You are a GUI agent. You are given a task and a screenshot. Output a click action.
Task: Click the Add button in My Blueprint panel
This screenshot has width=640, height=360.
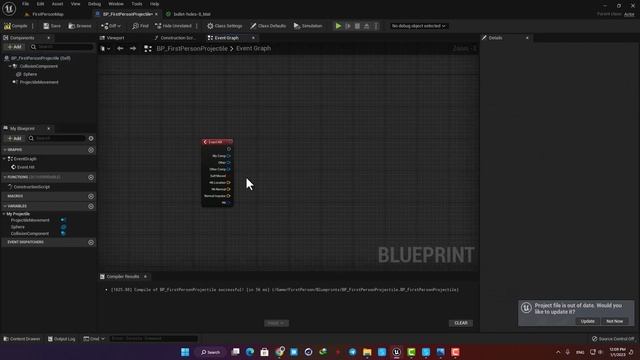click(14, 138)
